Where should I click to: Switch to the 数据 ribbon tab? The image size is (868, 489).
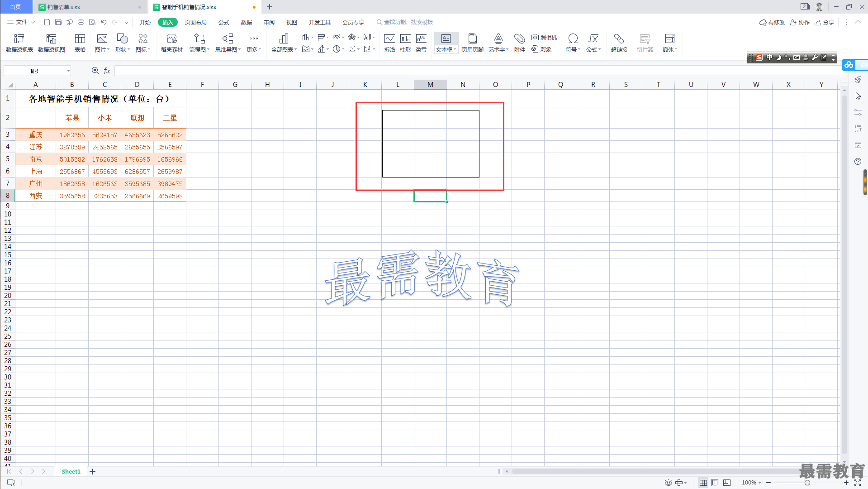pos(247,22)
